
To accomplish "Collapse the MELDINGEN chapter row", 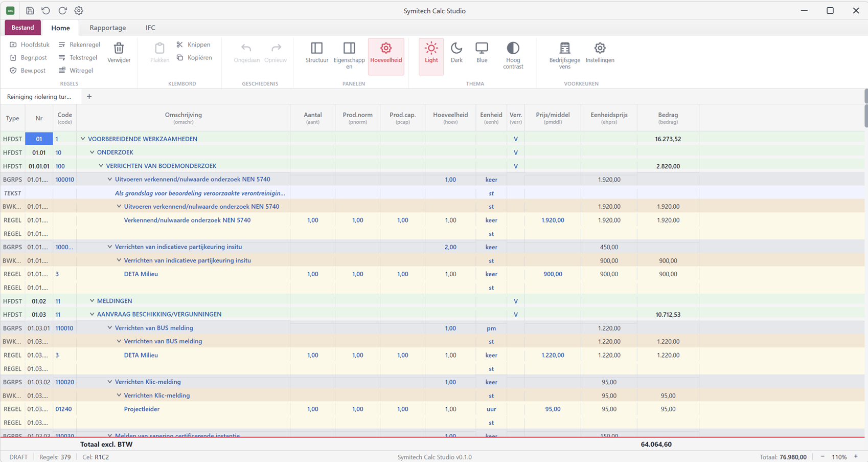I will tap(92, 301).
